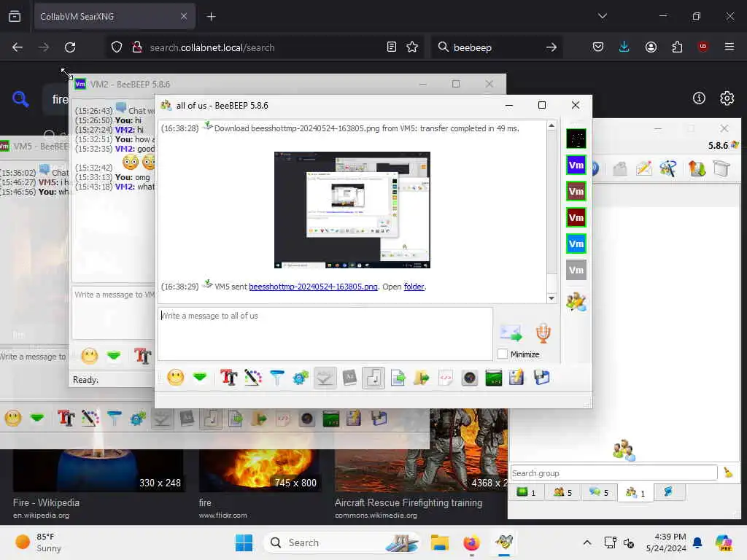Click file sharing arrows icon in main window
The image size is (747, 560).
click(x=697, y=168)
